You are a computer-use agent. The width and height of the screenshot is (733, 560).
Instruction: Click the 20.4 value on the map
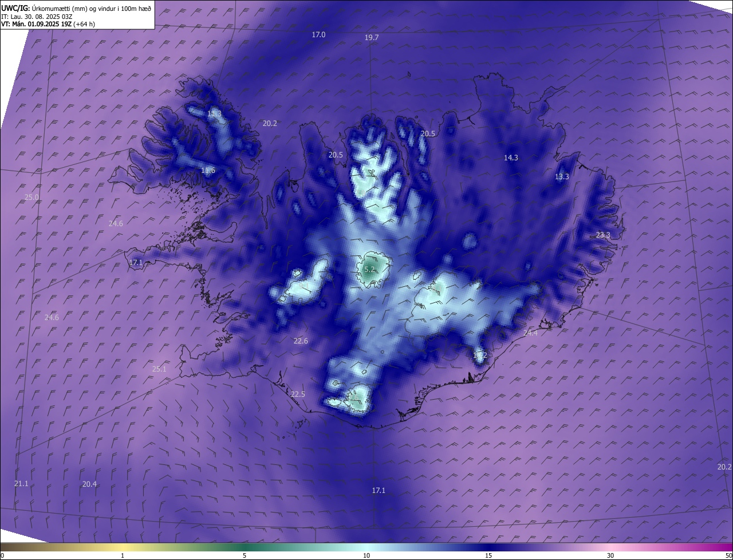click(x=89, y=484)
